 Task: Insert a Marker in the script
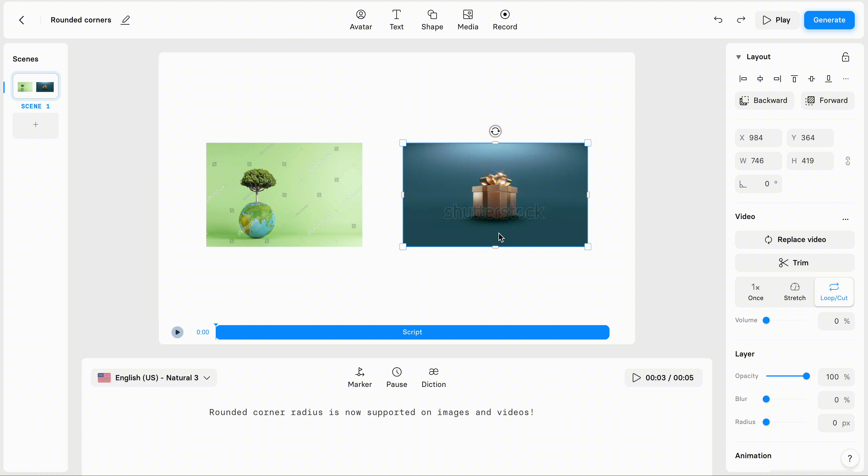(360, 378)
